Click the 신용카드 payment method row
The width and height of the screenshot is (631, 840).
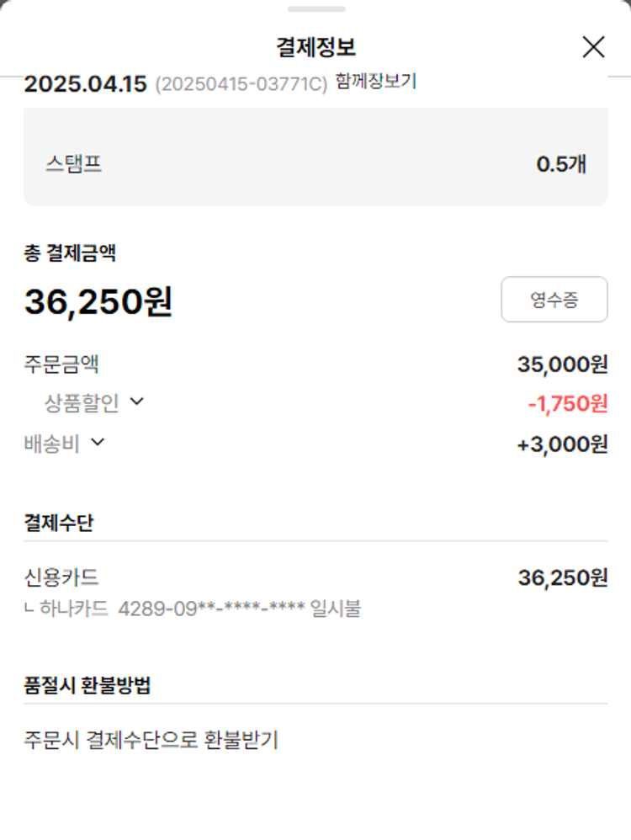62,577
